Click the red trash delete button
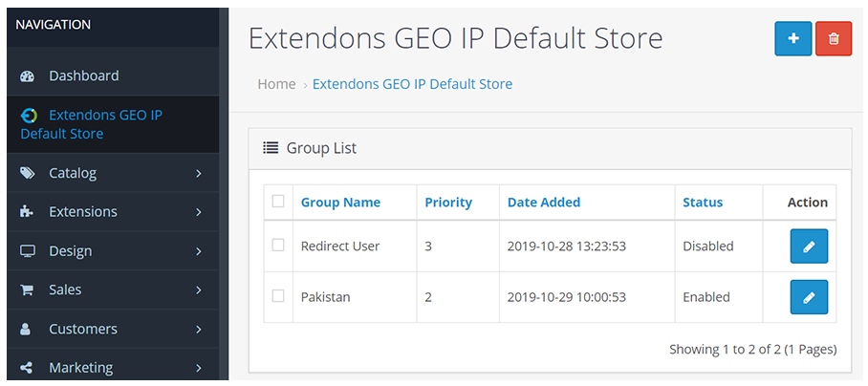Image resolution: width=868 pixels, height=386 pixels. tap(834, 39)
